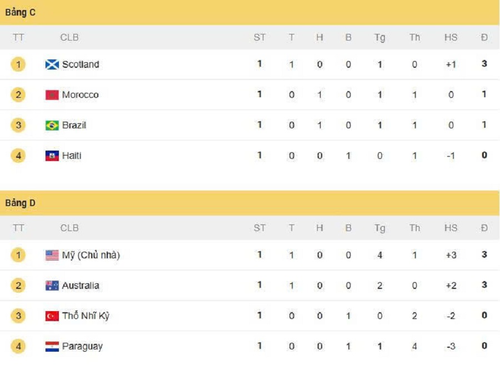Click the Brazil flag icon

tap(52, 125)
